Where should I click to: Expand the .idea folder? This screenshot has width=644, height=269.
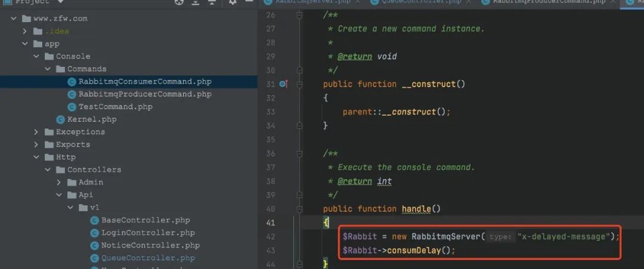25,31
